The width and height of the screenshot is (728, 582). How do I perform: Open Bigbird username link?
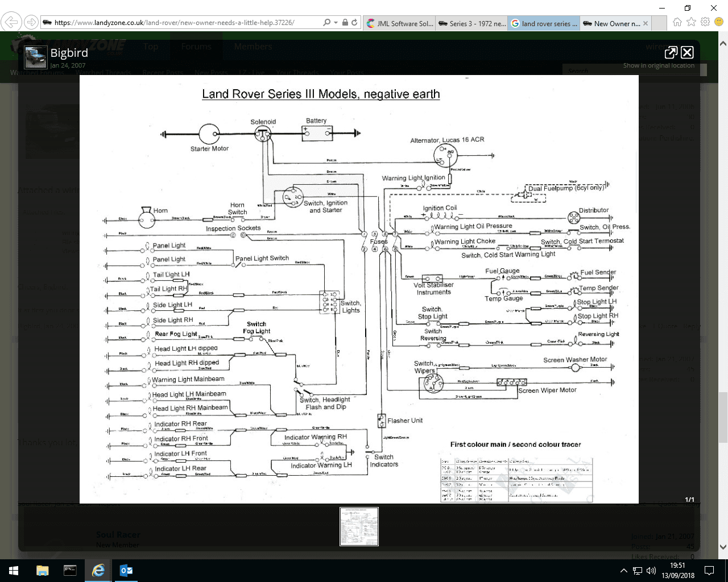(x=69, y=53)
